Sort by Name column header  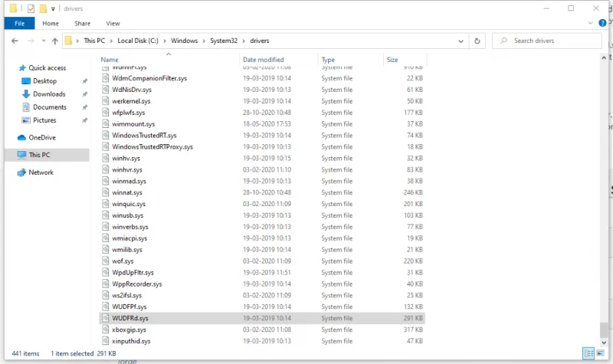coord(110,60)
